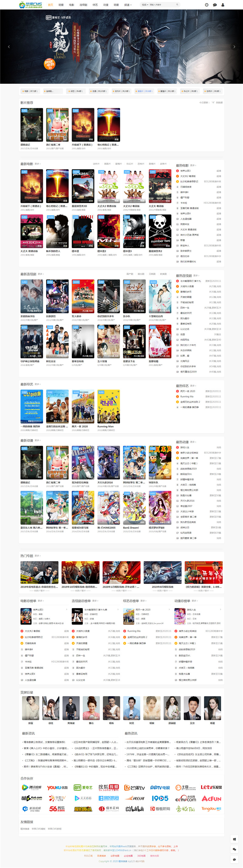The image size is (243, 868).
Task: Click the message bubble icon in header
Action: tap(215, 5)
